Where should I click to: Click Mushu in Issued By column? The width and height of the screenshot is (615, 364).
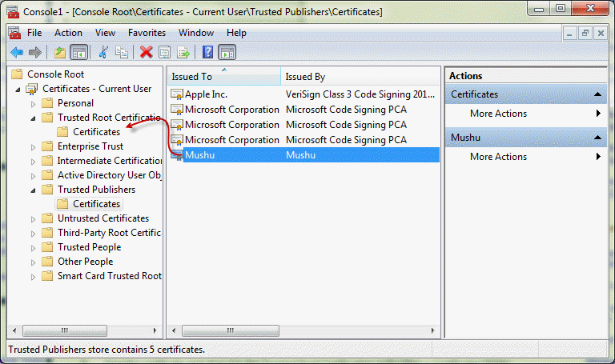click(x=300, y=155)
